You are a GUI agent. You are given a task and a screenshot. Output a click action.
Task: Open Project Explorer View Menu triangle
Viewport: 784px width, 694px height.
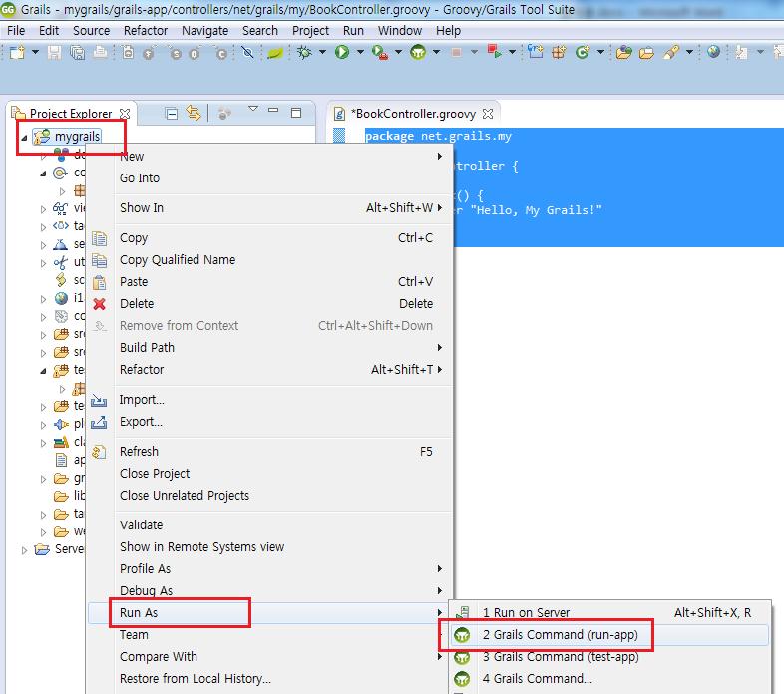tap(253, 109)
